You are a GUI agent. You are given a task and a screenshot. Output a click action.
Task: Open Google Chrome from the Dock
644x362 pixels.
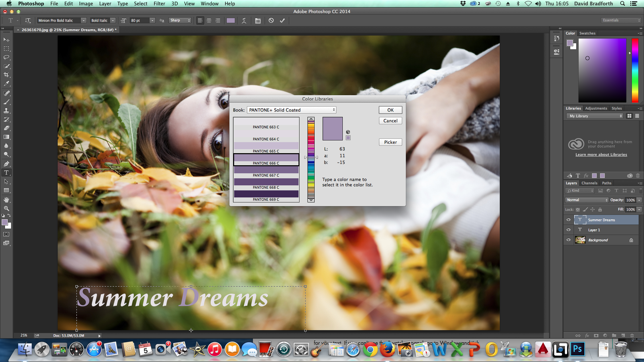[x=370, y=350]
